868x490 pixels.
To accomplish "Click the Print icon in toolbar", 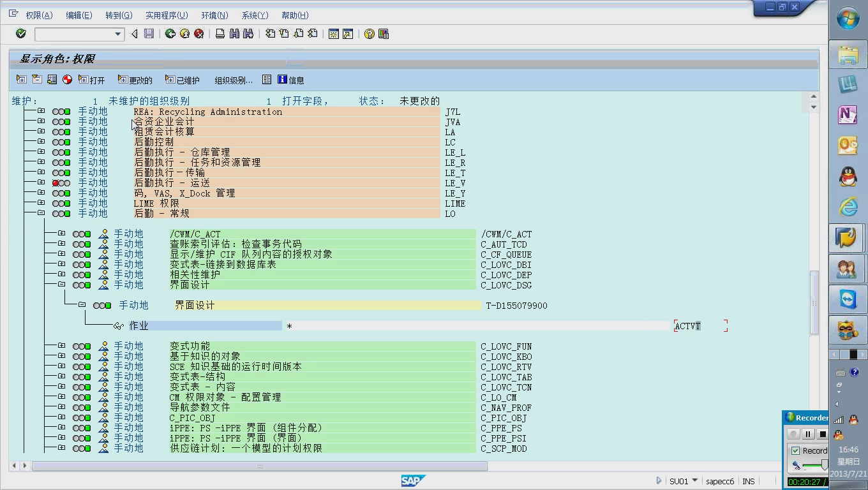I will 220,34.
